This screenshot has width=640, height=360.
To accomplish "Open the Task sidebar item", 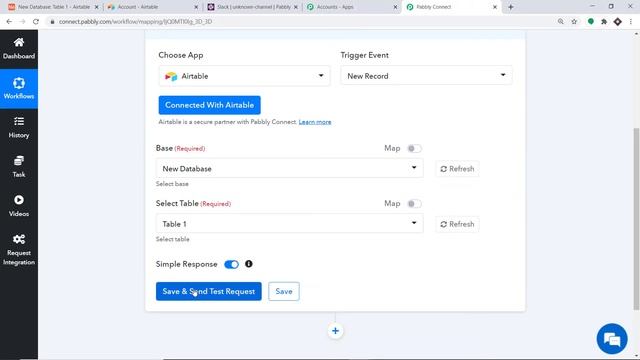I will [19, 167].
